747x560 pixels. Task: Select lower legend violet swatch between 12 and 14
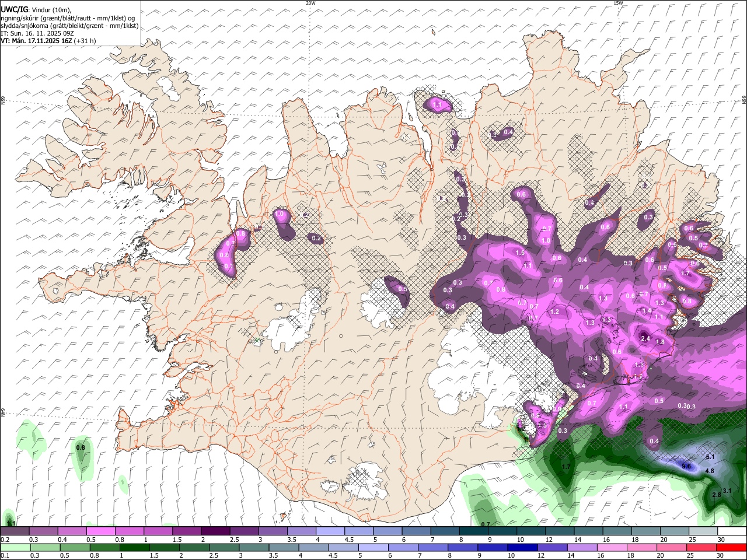point(552,547)
